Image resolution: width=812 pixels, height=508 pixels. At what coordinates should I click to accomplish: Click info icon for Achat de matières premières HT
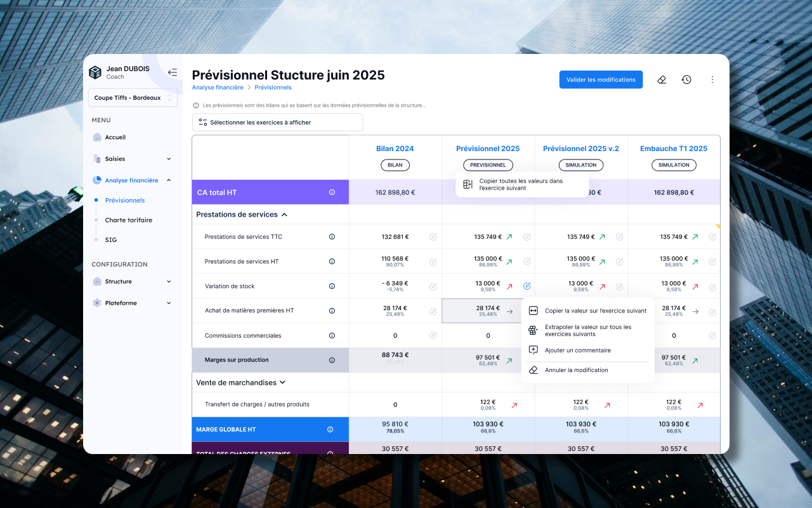(332, 311)
